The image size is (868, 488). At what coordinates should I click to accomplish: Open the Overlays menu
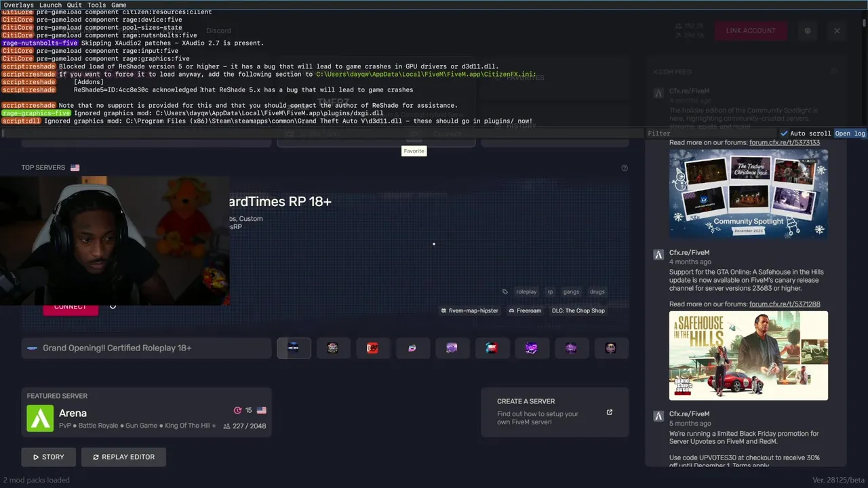[18, 5]
